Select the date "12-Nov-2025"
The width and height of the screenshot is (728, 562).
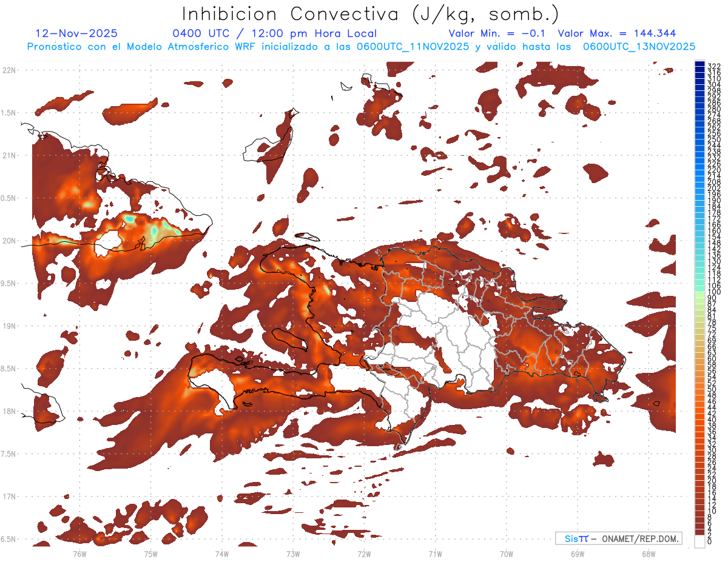76,33
